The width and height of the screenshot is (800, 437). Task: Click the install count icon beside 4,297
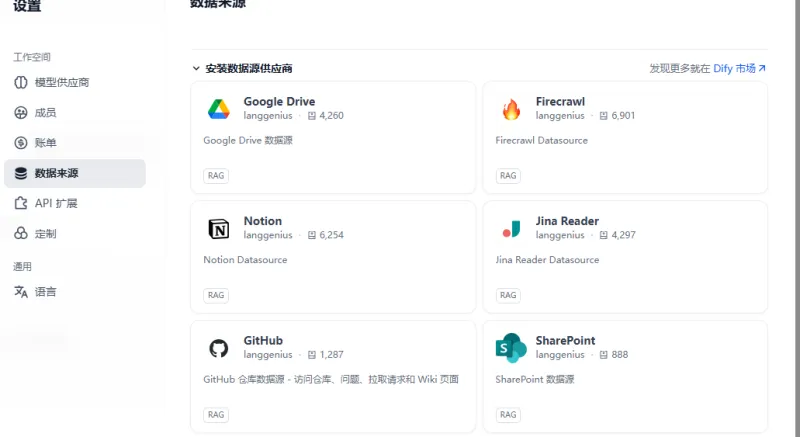pos(604,235)
